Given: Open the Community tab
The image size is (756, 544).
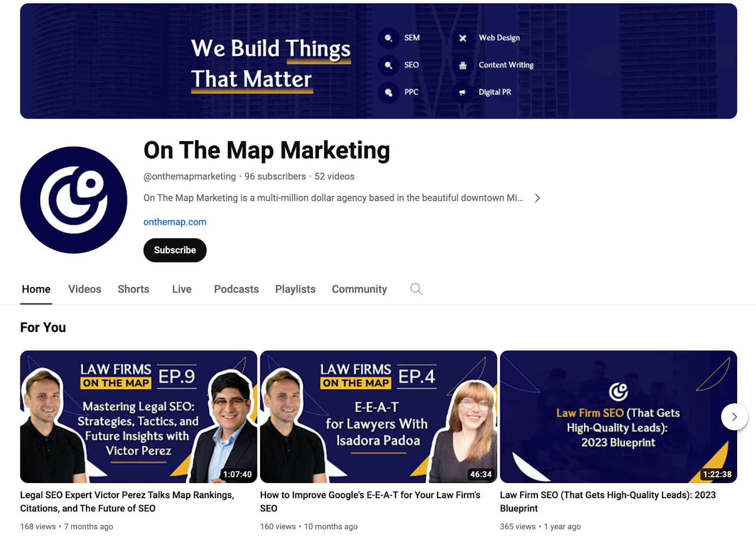Looking at the screenshot, I should tap(359, 289).
